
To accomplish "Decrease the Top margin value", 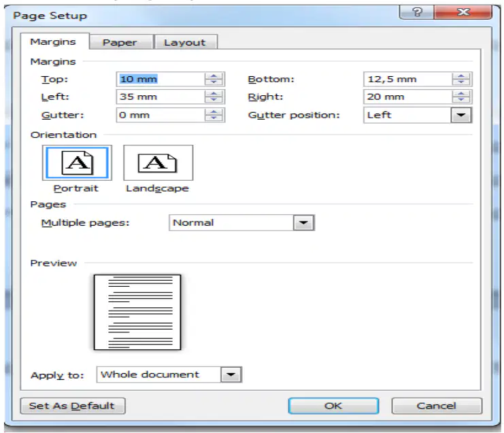I will tap(214, 82).
